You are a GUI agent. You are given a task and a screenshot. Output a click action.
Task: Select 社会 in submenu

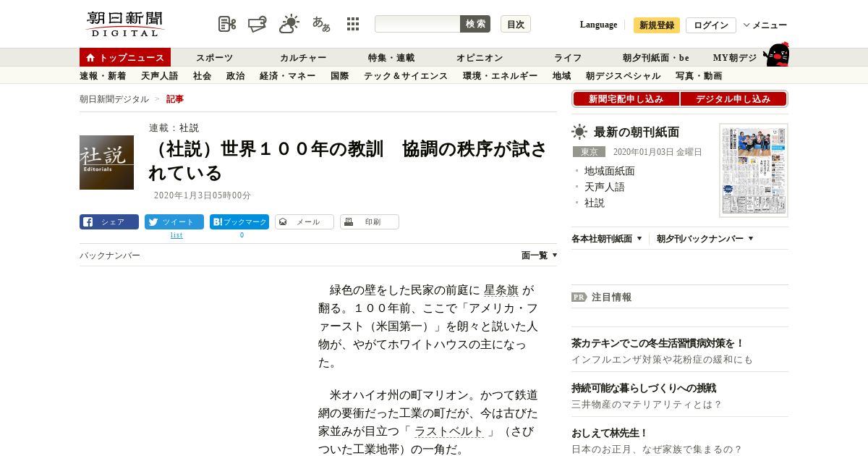coord(202,76)
